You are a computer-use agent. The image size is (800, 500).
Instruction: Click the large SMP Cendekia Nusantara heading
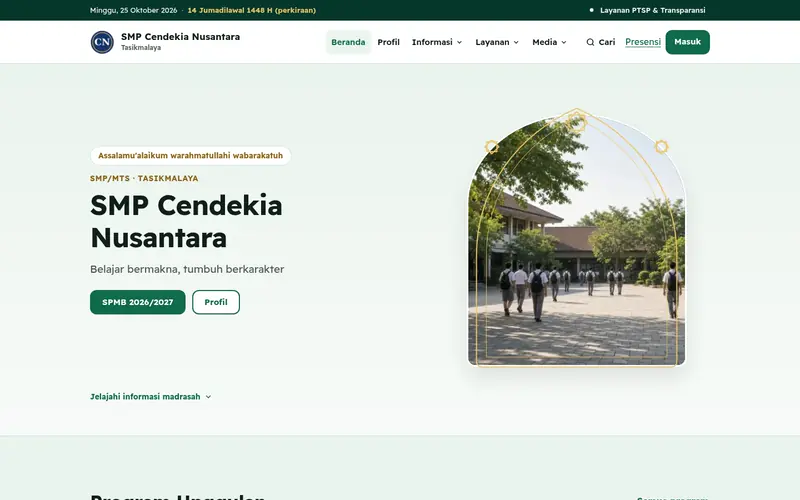pos(186,221)
